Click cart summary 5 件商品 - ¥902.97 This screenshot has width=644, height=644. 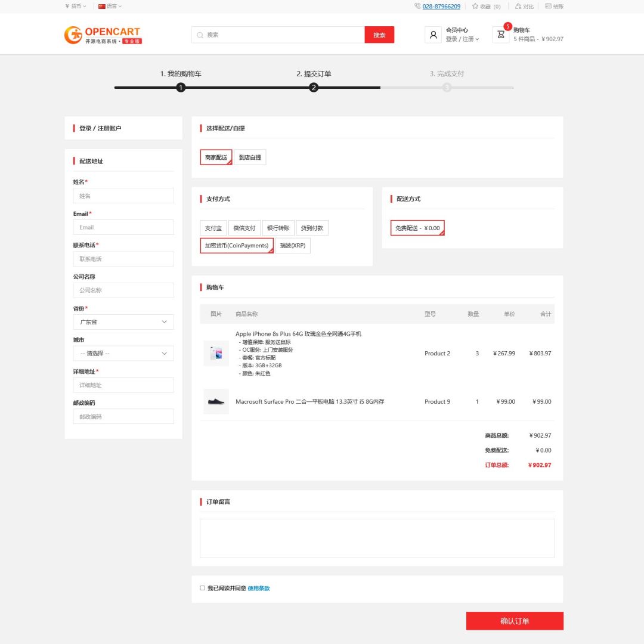click(538, 39)
